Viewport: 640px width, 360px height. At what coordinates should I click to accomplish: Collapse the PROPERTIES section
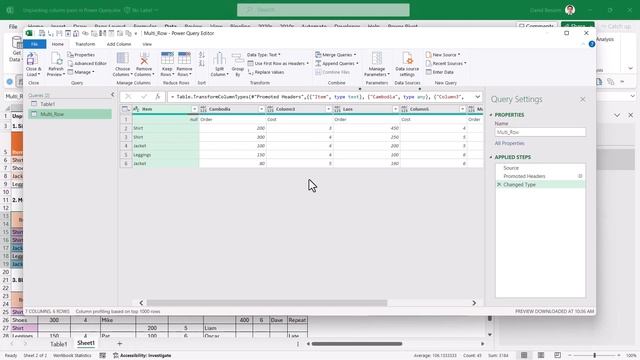pyautogui.click(x=491, y=115)
